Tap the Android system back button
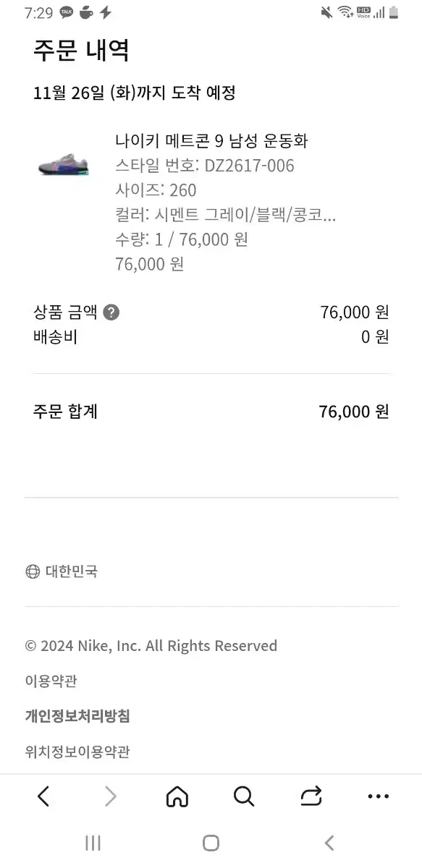This screenshot has width=422, height=868. pos(329,843)
